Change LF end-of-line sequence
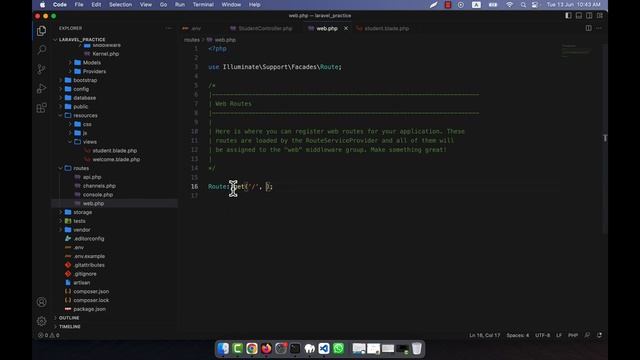The height and width of the screenshot is (360, 640). (x=559, y=335)
